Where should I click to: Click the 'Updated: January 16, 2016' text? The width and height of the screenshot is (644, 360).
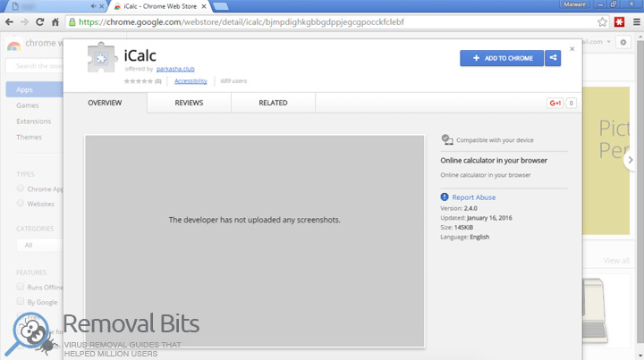click(x=477, y=218)
